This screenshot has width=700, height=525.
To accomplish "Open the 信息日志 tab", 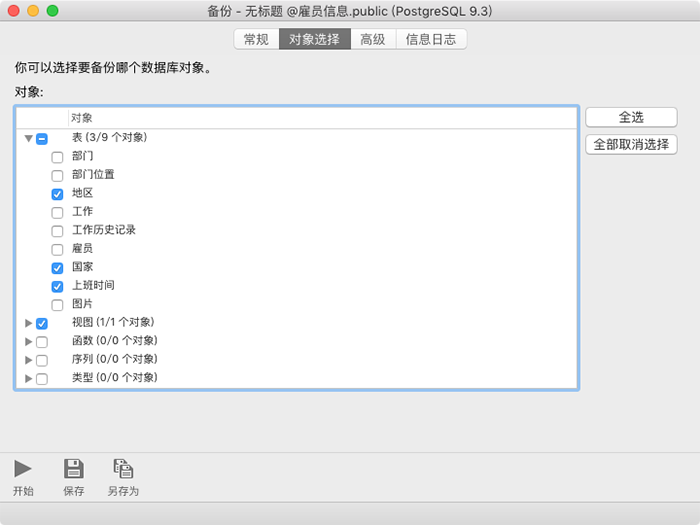I will [x=431, y=39].
